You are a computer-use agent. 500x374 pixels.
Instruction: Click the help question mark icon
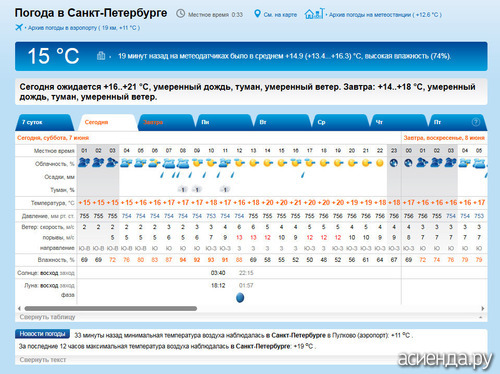click(476, 122)
